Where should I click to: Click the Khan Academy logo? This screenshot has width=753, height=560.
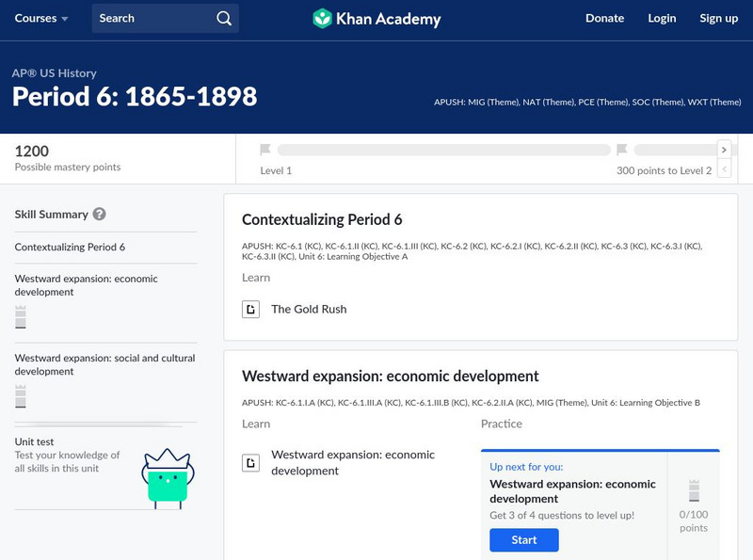[x=376, y=18]
